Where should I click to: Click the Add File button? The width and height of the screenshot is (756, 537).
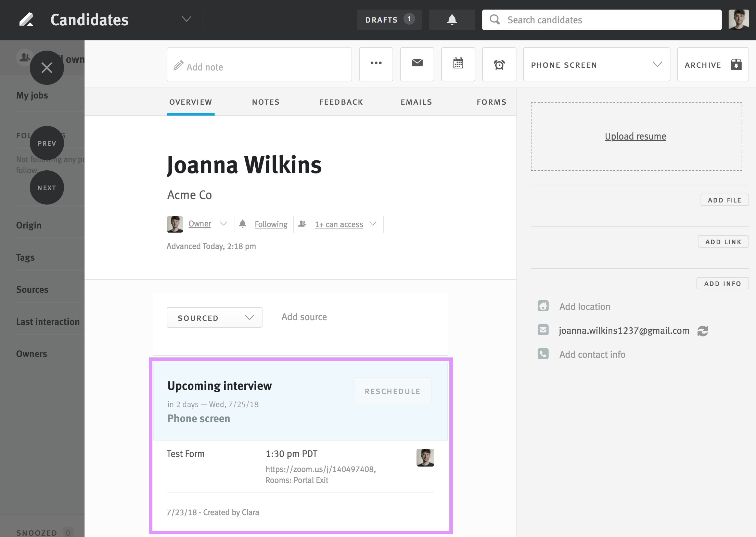(x=725, y=200)
